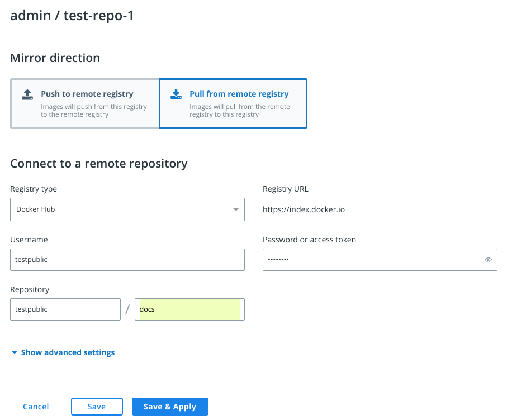512x420 pixels.
Task: Click the Connect to a remote repository heading
Action: pyautogui.click(x=99, y=164)
